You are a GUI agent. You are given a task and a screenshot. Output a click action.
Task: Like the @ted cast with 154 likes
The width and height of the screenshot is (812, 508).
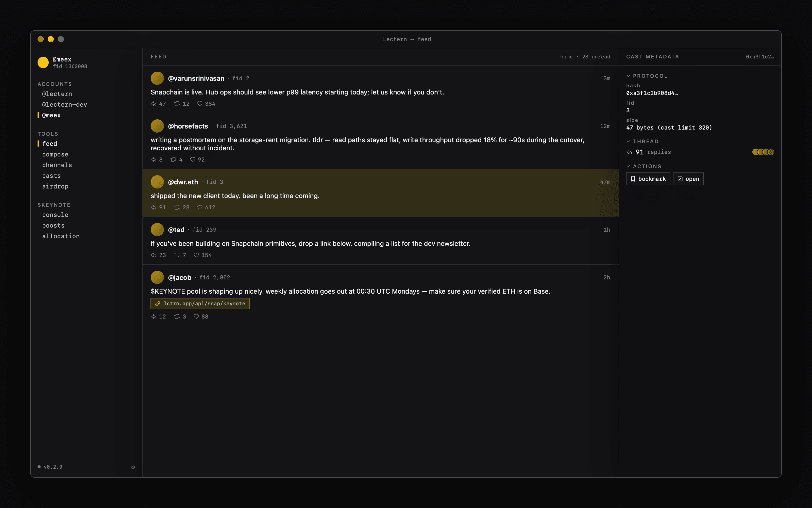coord(196,255)
